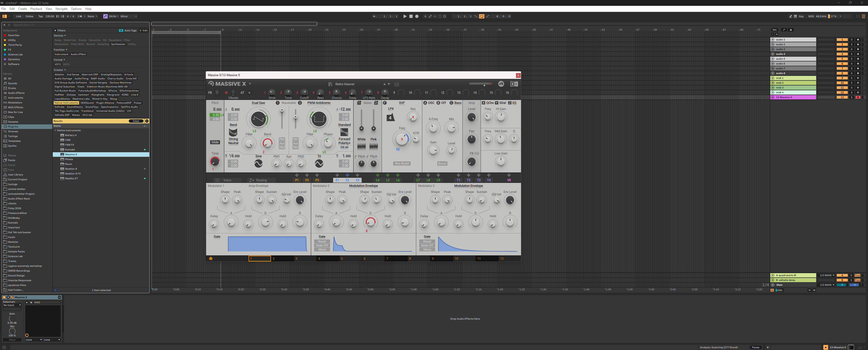The height and width of the screenshot is (350, 868).
Task: Select the E2 modulation envelope tab
Action: (348, 180)
